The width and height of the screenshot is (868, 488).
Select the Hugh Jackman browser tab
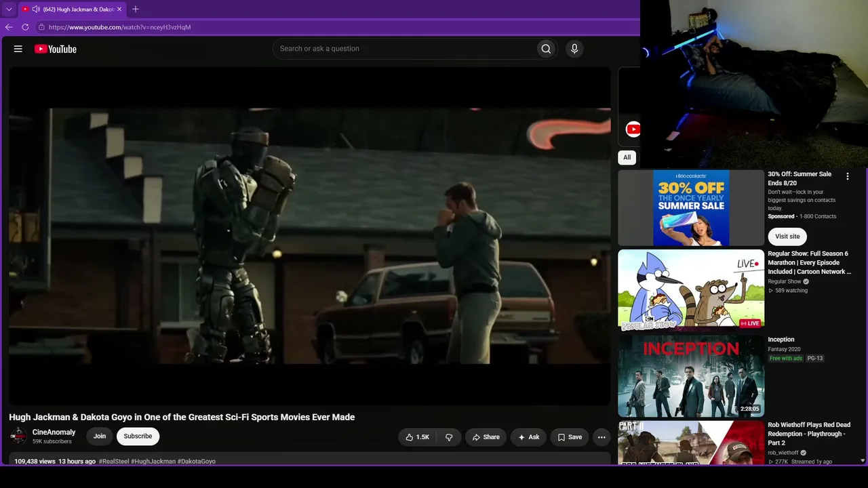71,9
